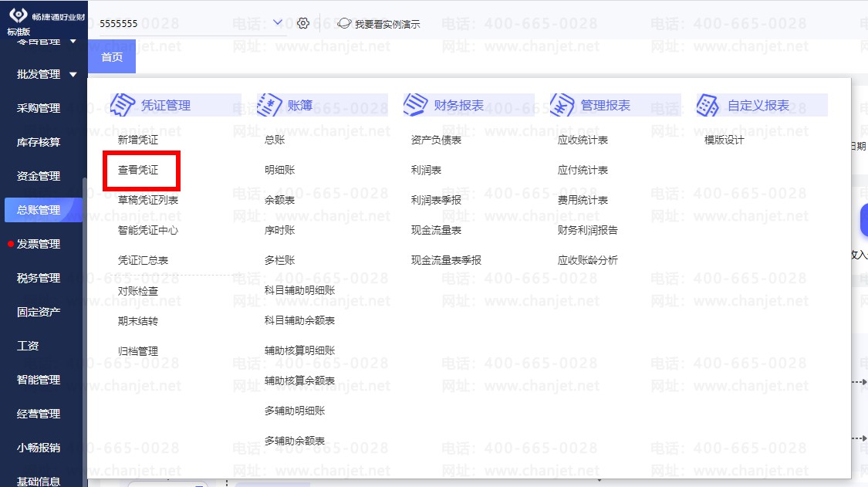868x487 pixels.
Task: Open settings gear next to account selector
Action: pos(303,23)
